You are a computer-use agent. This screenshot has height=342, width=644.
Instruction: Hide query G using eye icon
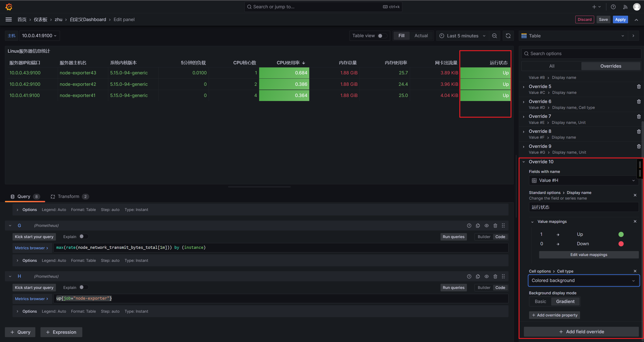[x=487, y=226]
